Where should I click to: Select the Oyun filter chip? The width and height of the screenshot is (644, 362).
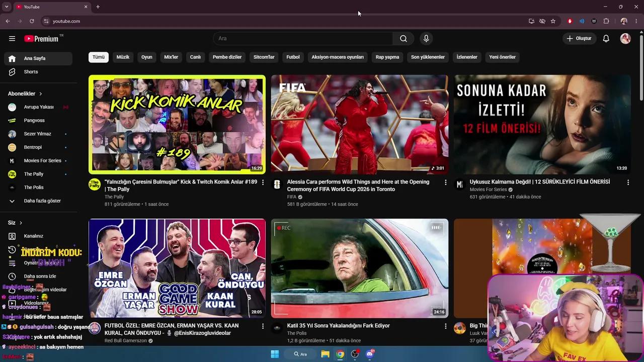click(x=147, y=57)
